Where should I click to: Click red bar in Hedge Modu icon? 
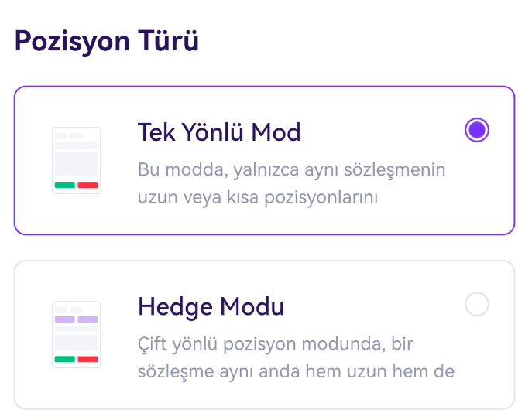click(x=88, y=359)
